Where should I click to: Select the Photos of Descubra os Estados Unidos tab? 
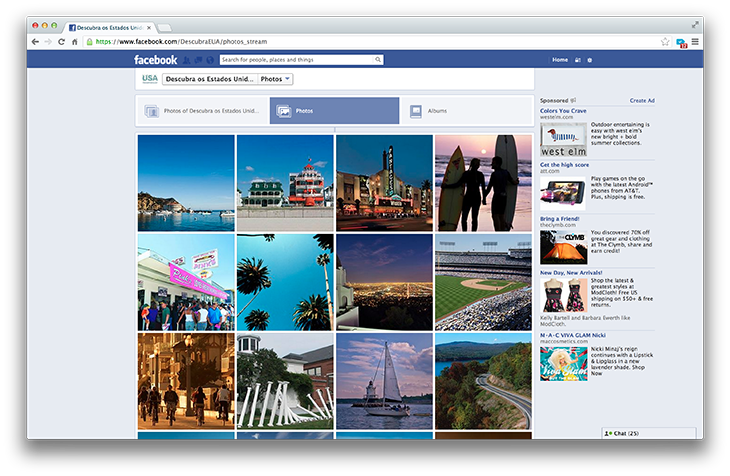pyautogui.click(x=203, y=111)
